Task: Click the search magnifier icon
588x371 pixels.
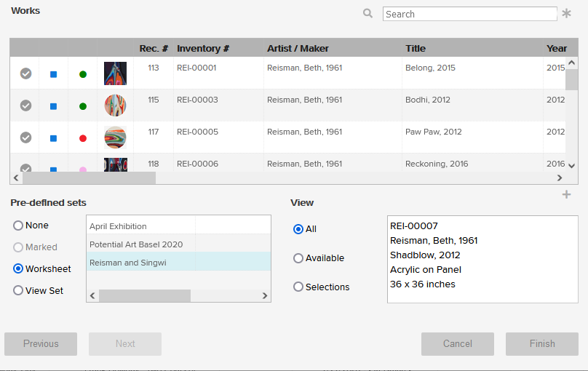Action: click(367, 13)
